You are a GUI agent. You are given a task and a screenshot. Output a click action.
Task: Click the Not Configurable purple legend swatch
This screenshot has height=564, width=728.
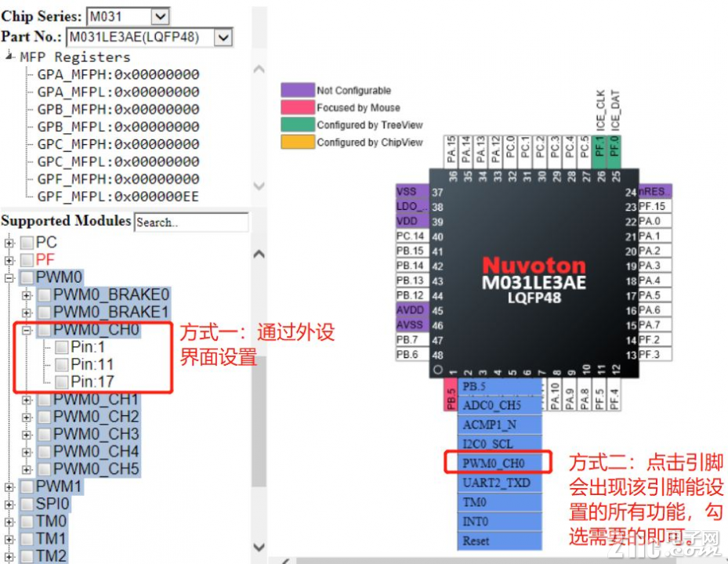coord(298,90)
